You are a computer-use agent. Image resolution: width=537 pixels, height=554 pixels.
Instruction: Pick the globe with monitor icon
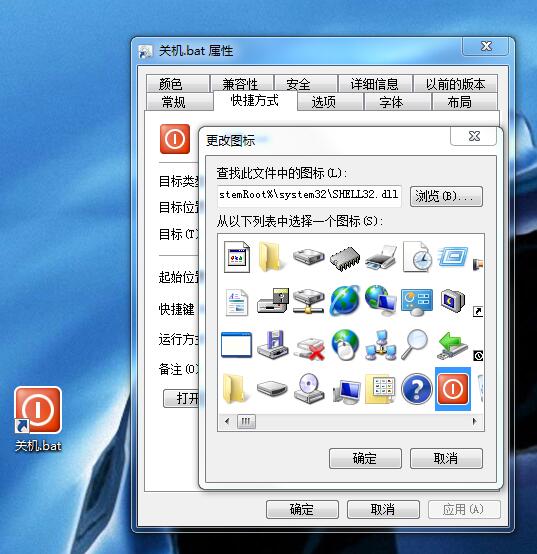coord(380,300)
